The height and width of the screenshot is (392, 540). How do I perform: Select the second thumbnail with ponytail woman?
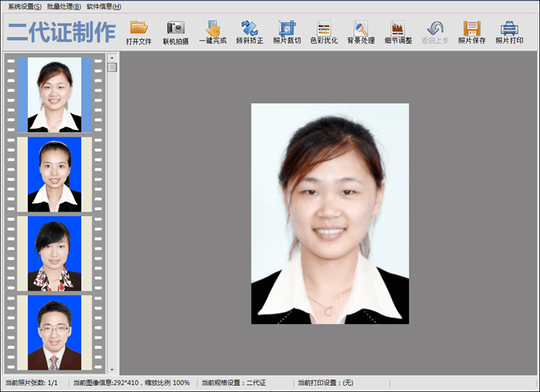coord(55,174)
